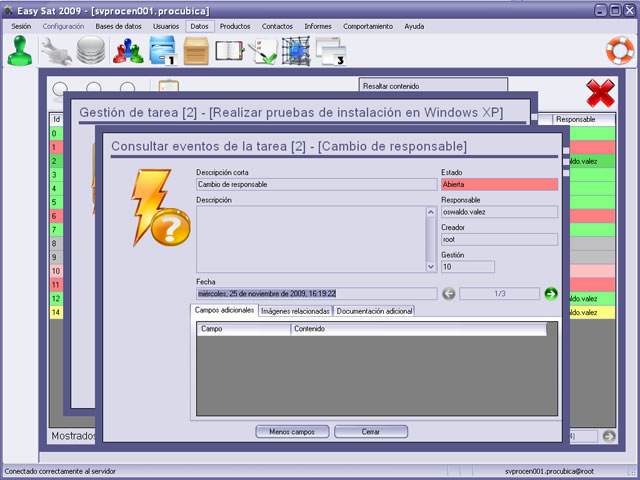Click the Id column header in task list
Screen dimensions: 640x480
(56, 119)
